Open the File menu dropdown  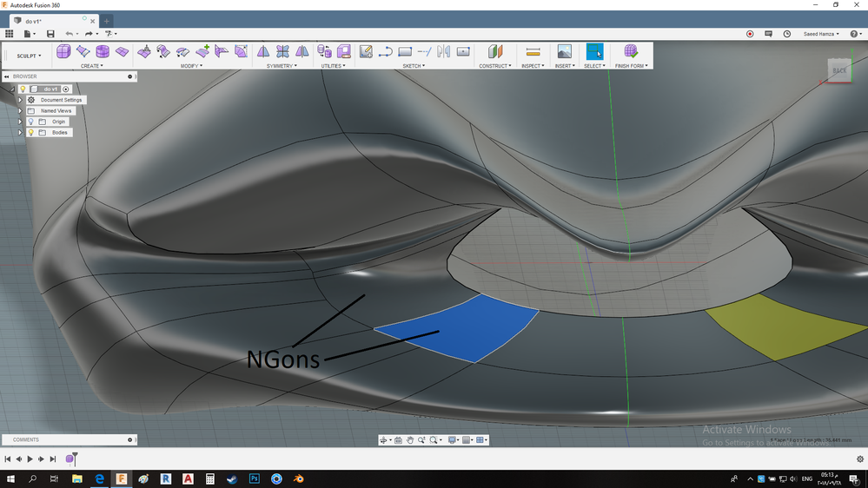(x=30, y=34)
